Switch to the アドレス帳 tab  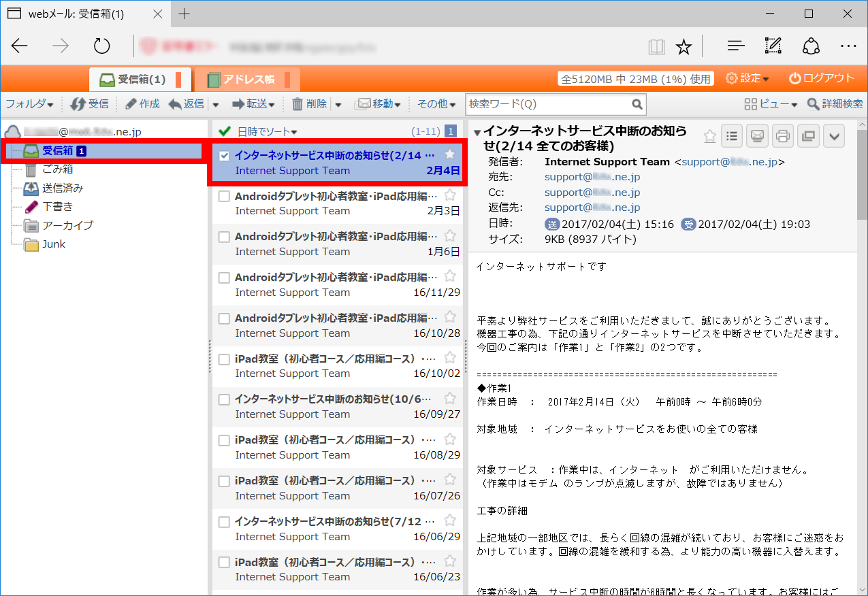[248, 80]
